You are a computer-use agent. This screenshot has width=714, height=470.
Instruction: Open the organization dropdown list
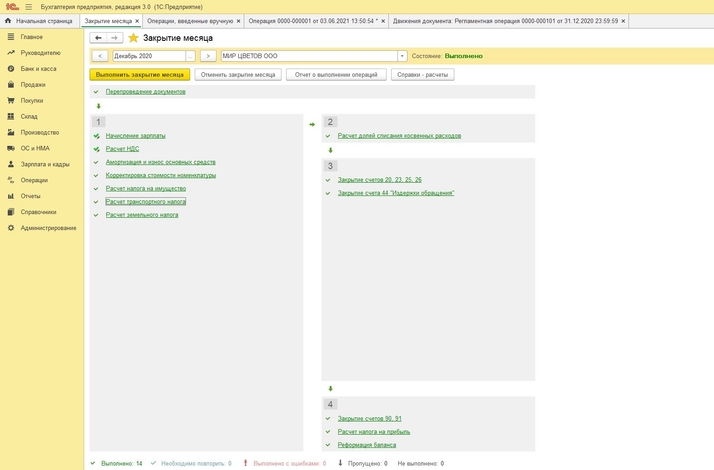402,56
